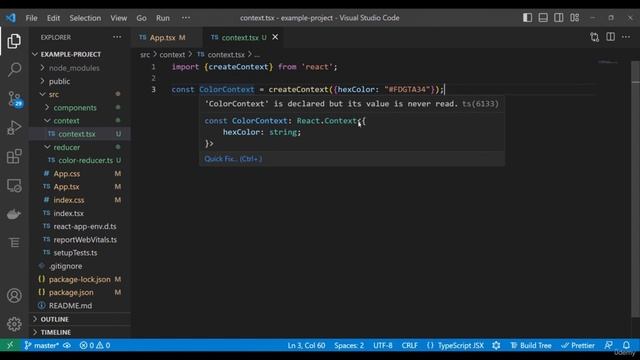Click the eye icon next to master branch
Image resolution: width=640 pixels, height=360 pixels.
pos(67,345)
